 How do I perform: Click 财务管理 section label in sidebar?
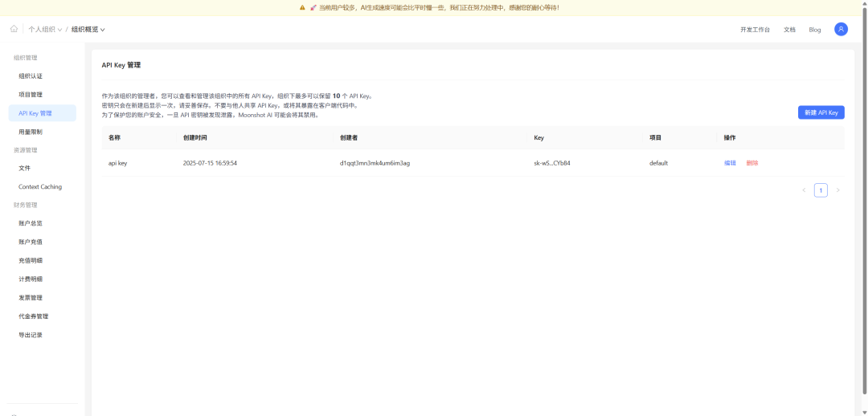point(26,205)
